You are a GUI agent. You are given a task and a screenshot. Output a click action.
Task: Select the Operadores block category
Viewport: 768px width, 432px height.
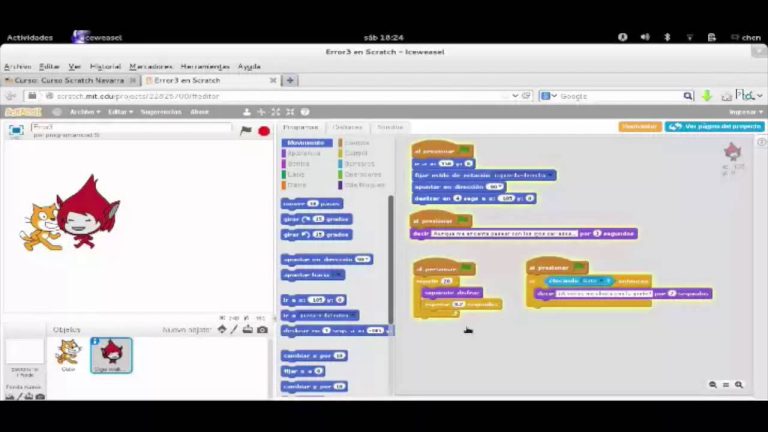click(x=362, y=174)
